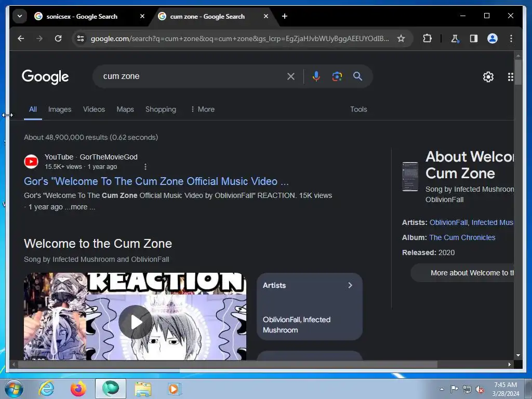
Task: Open Chrome Labs flask icon
Action: [455, 38]
